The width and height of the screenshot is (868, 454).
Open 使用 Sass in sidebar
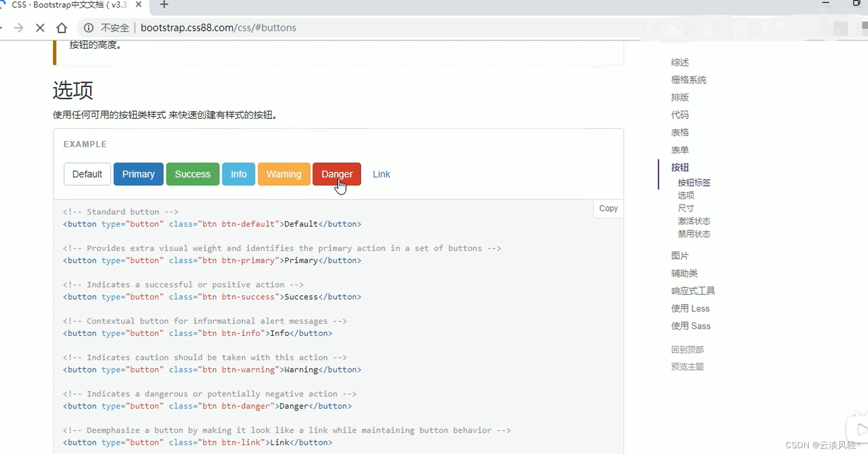691,326
